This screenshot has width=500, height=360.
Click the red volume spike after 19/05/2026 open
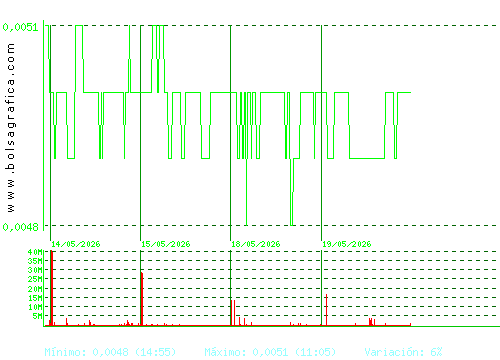pyautogui.click(x=327, y=310)
